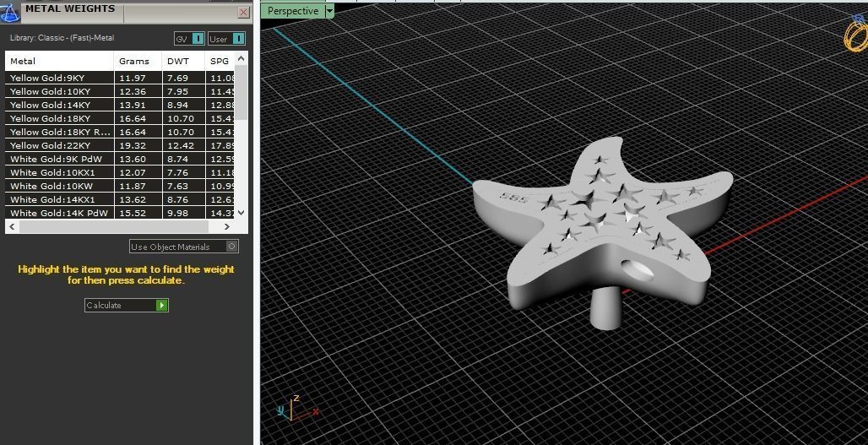
Task: Click the gold ring icon at viewport corner
Action: tap(856, 35)
